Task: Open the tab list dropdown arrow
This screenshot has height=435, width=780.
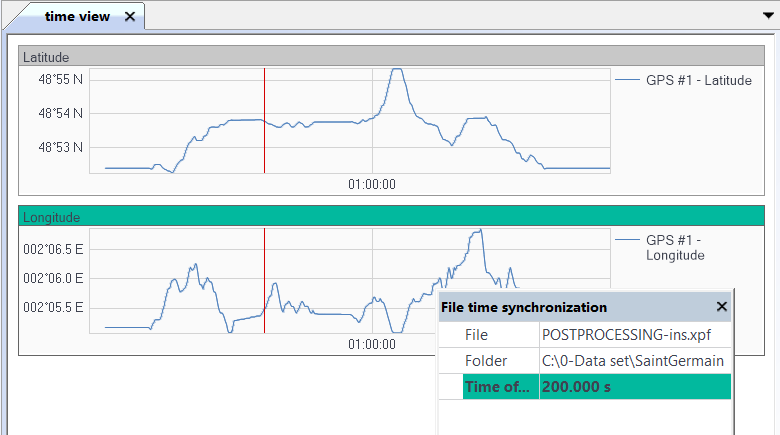Action: 767,16
